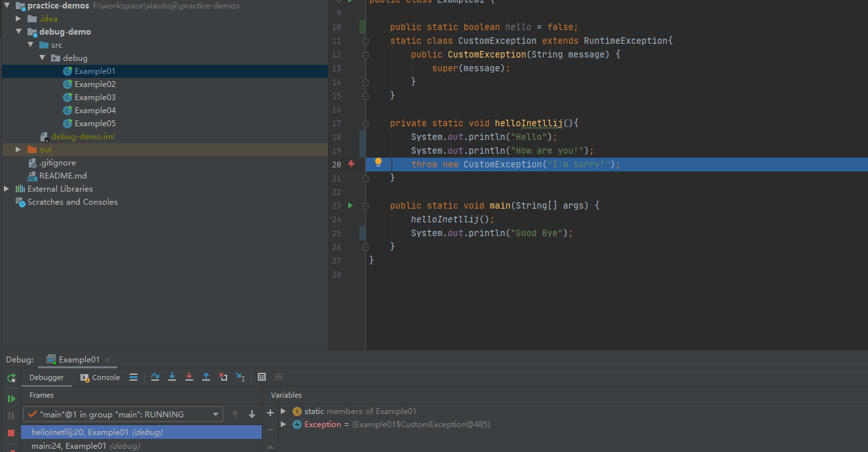Expand the Exception variable entry
The image size is (868, 452).
281,424
